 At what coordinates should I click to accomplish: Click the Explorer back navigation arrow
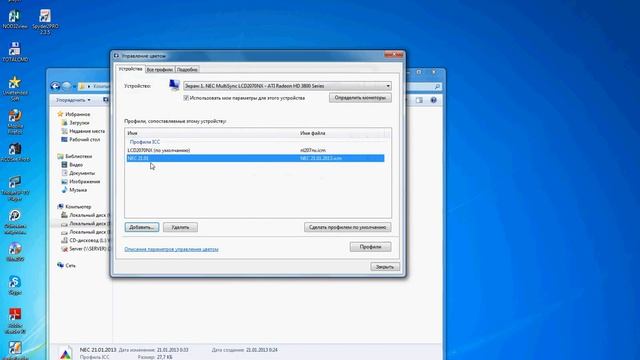pyautogui.click(x=56, y=86)
